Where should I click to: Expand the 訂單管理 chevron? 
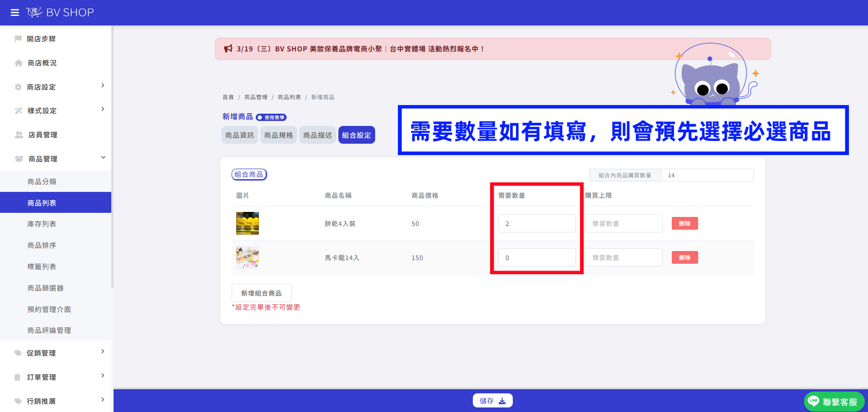(103, 376)
